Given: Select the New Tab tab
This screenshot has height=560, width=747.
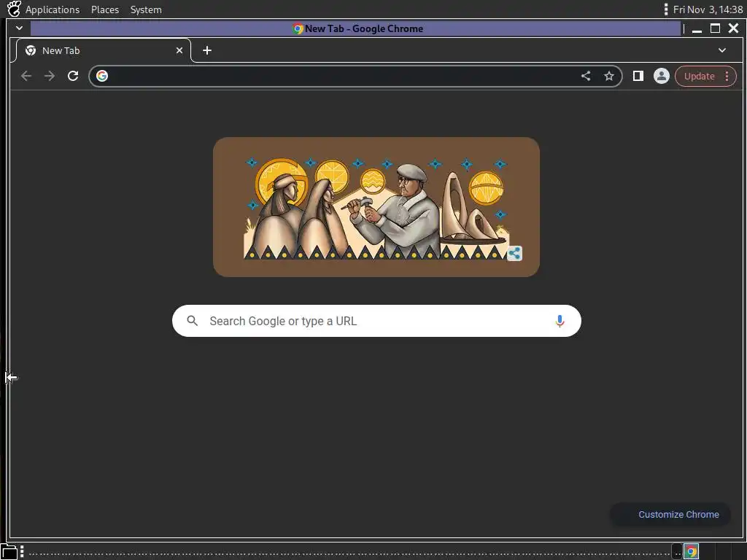Looking at the screenshot, I should click(x=102, y=50).
